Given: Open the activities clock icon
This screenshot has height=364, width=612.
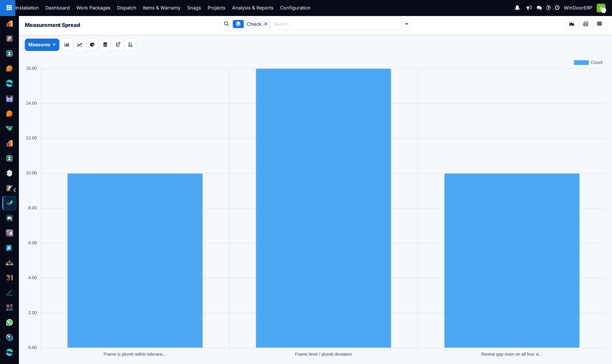Looking at the screenshot, I should coord(557,8).
